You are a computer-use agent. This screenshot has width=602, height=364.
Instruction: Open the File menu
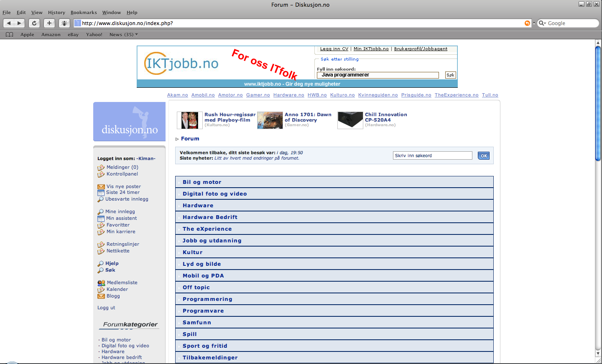[x=7, y=13]
